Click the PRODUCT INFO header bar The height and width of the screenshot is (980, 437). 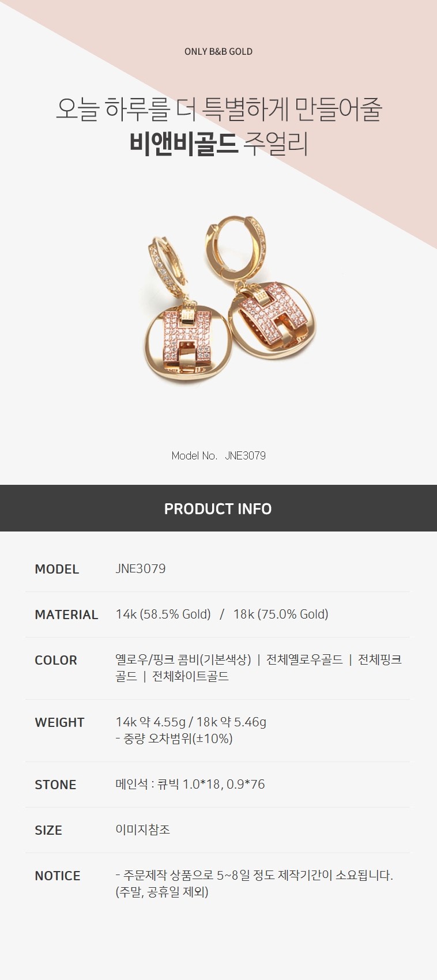(x=218, y=508)
